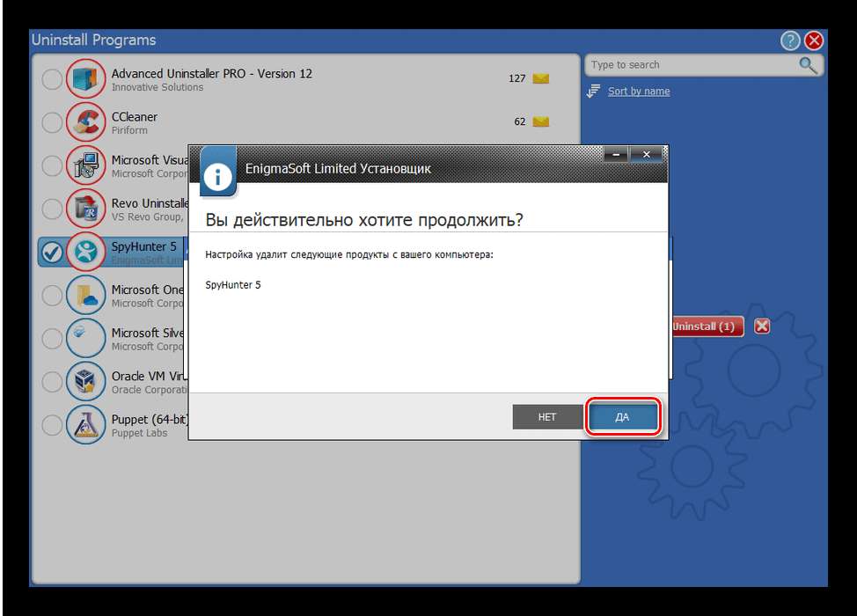This screenshot has width=857, height=616.
Task: Open help in Uninstall Programs window
Action: coord(790,40)
